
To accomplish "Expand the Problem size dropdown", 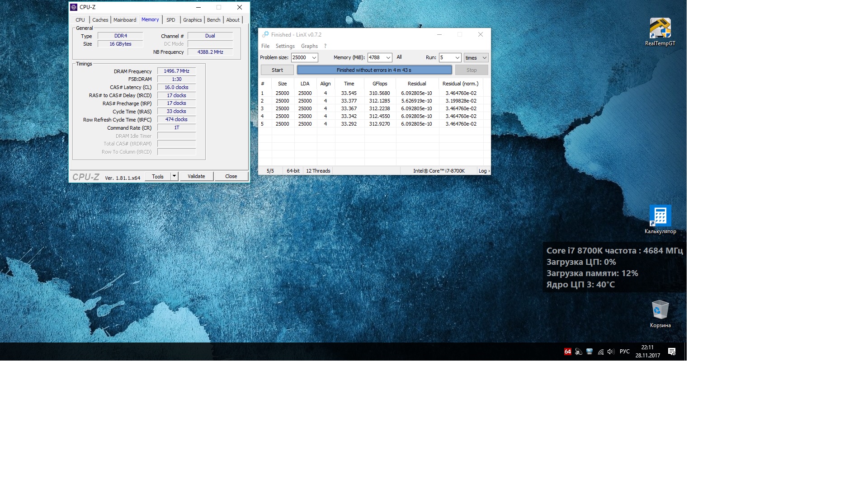I will (314, 58).
